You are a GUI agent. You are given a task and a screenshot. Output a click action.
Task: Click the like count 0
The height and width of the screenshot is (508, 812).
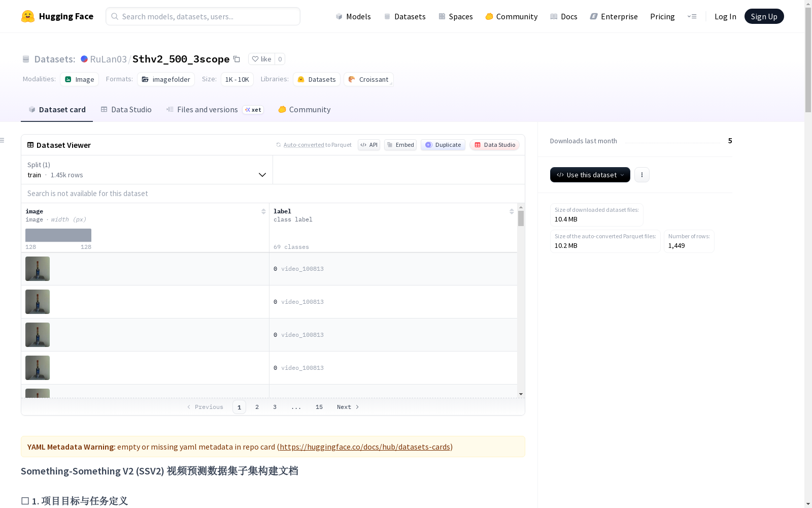pos(280,59)
